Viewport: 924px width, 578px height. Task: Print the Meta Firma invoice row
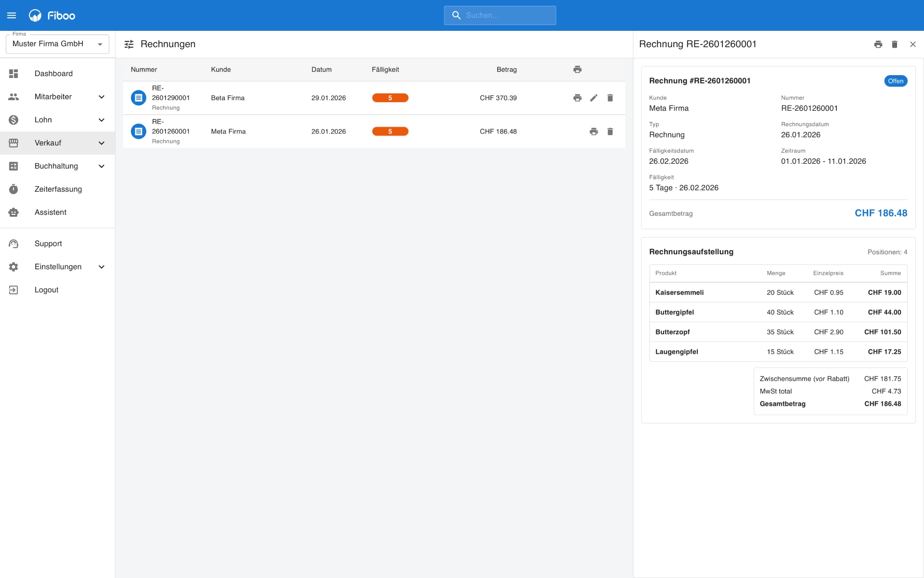point(594,131)
